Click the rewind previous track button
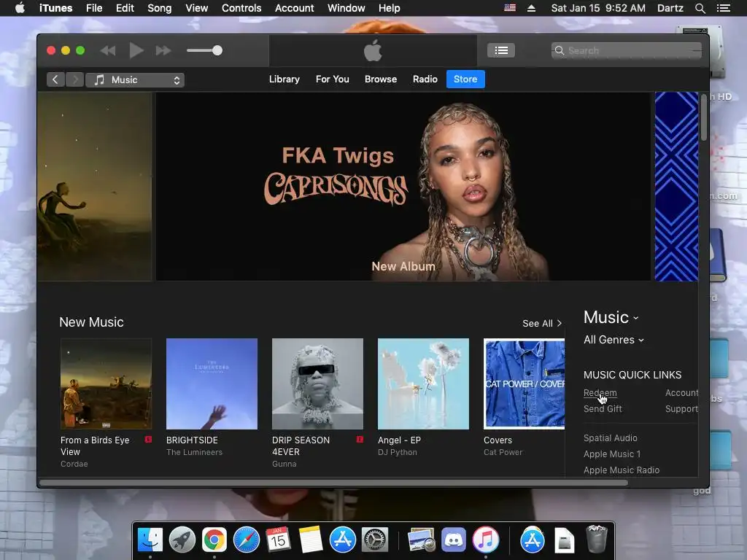Screen dimensions: 747x560 click(x=108, y=50)
